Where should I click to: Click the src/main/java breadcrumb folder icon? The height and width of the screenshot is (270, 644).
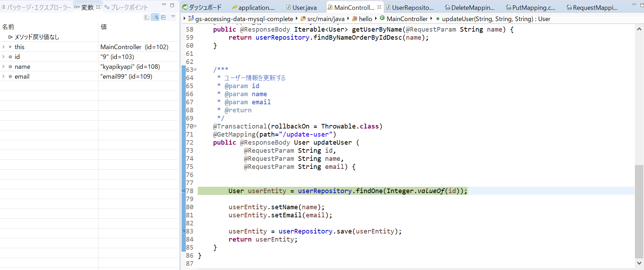(303, 19)
